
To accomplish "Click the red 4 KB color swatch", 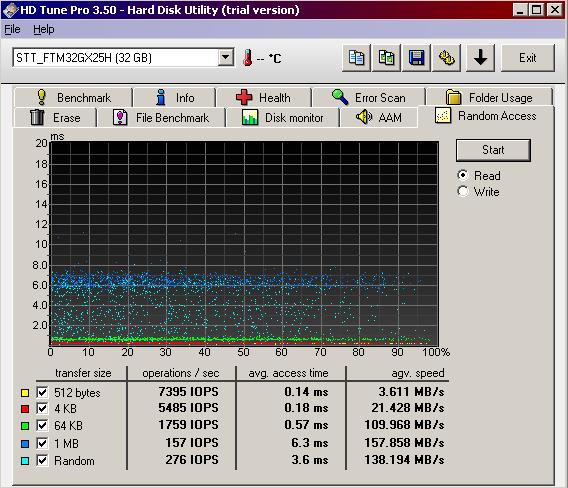I will (25, 409).
